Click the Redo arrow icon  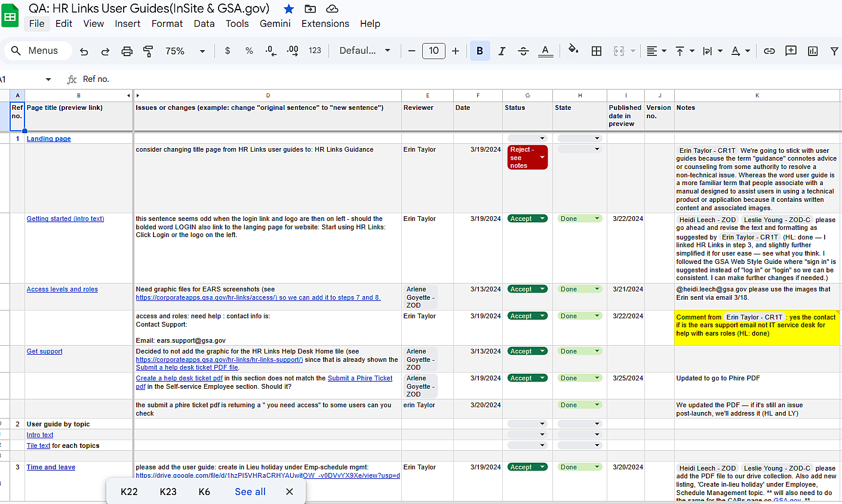point(105,51)
